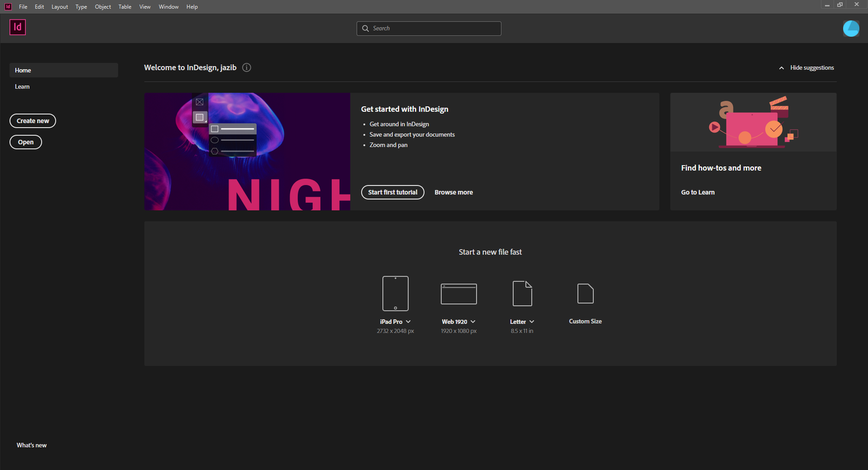Open the File menu
Viewport: 868px width, 470px height.
[23, 7]
